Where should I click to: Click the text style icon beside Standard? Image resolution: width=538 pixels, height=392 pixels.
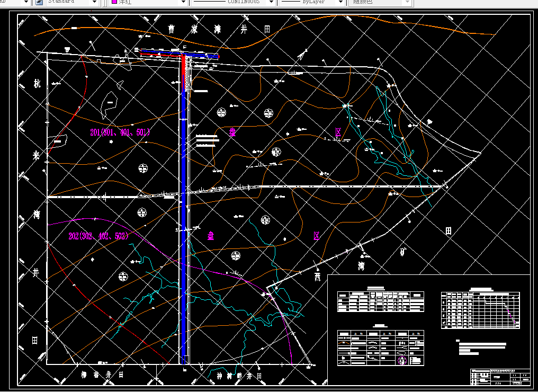pyautogui.click(x=40, y=2)
